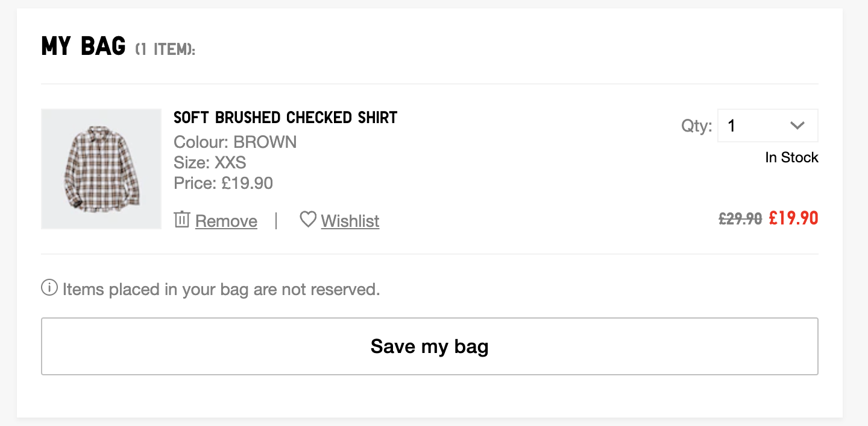Open the checked shirt product thumbnail
Image resolution: width=868 pixels, height=426 pixels.
point(101,169)
